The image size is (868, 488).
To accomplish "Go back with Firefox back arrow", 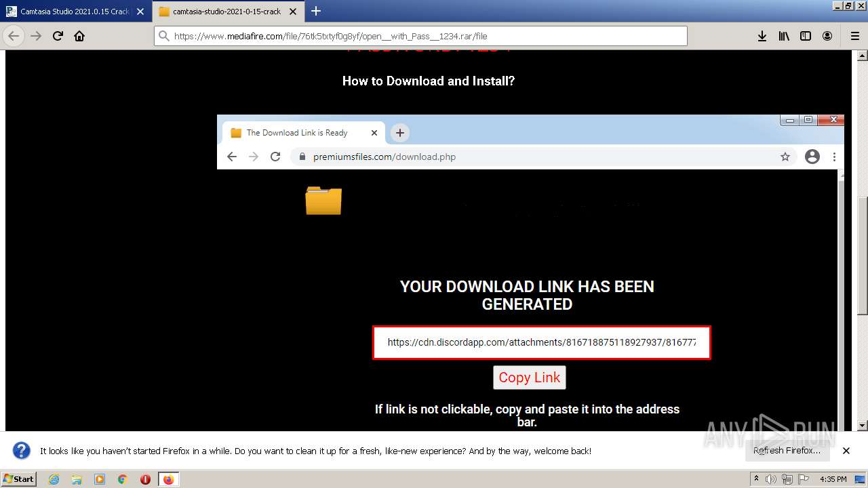I will 14,36.
